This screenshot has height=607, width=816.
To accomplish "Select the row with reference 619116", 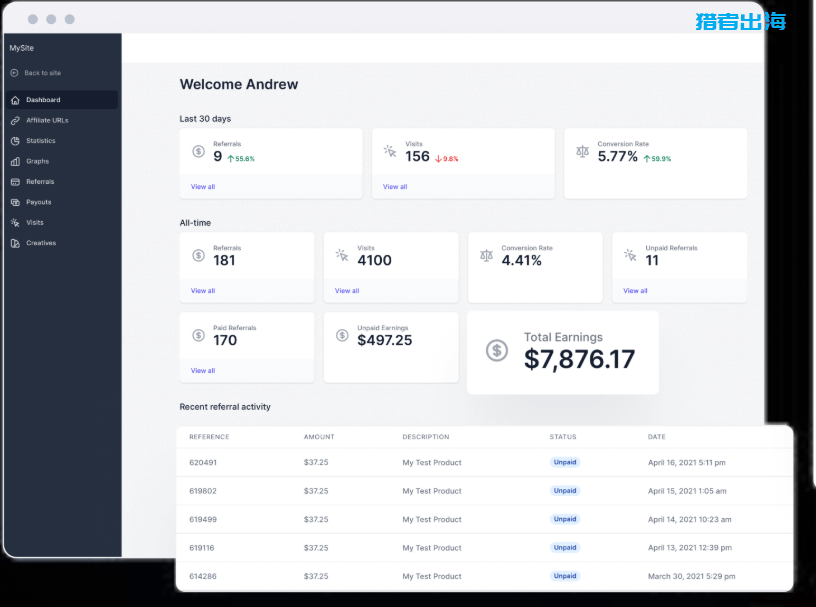I will click(x=203, y=548).
